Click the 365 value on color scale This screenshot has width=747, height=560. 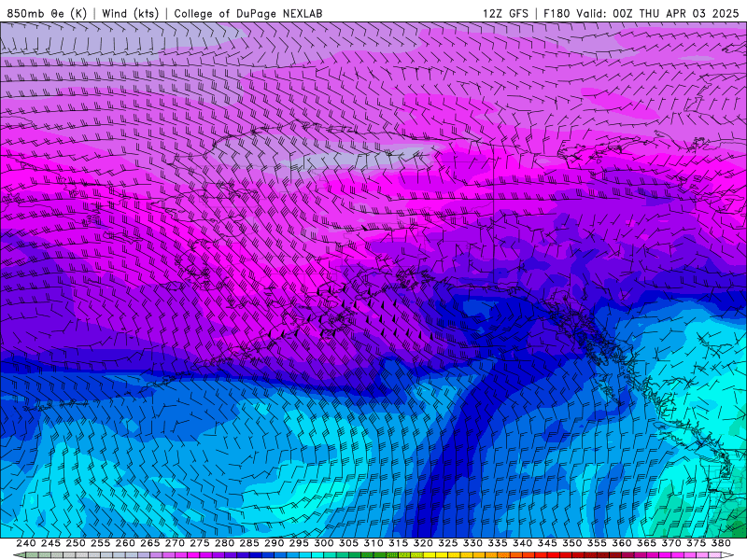646,543
